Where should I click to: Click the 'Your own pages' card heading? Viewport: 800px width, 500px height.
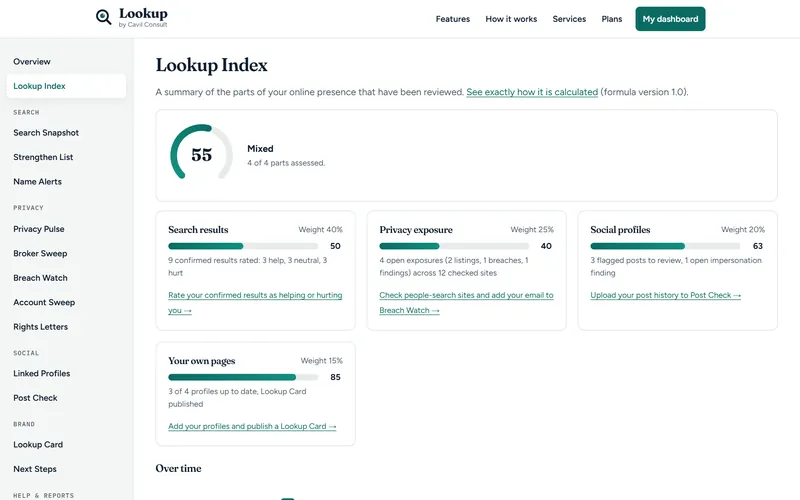point(202,361)
